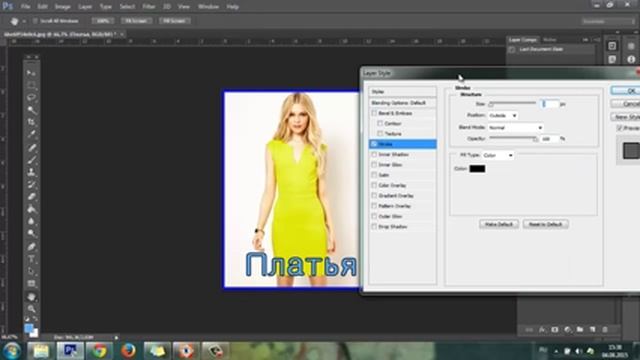The width and height of the screenshot is (640, 360).
Task: Open the status bar info arrow
Action: [116, 338]
